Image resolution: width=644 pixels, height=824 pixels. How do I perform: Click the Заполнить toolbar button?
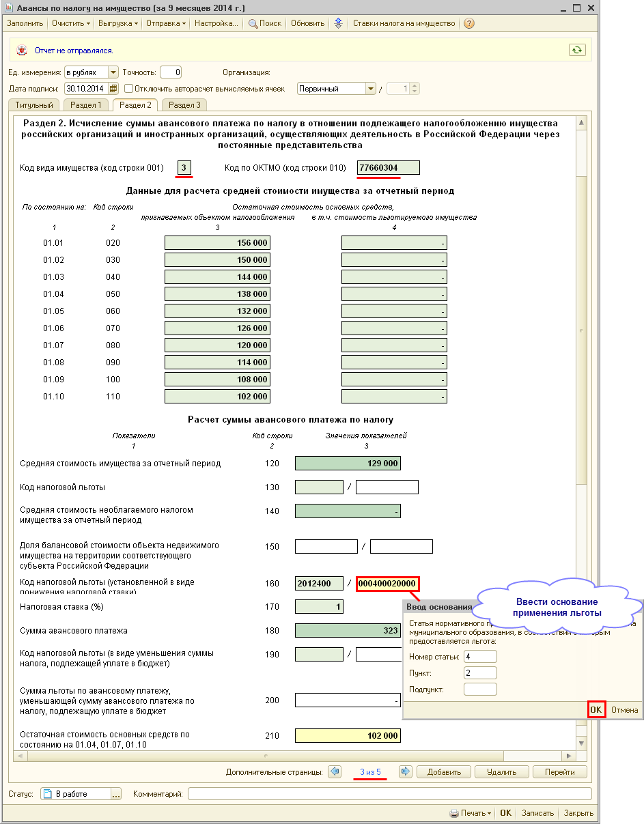coord(25,23)
